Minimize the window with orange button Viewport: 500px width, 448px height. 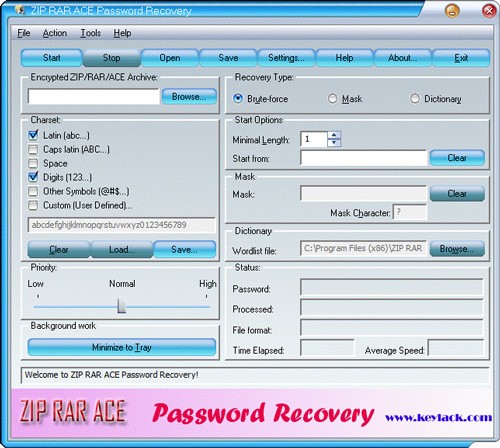(452, 11)
